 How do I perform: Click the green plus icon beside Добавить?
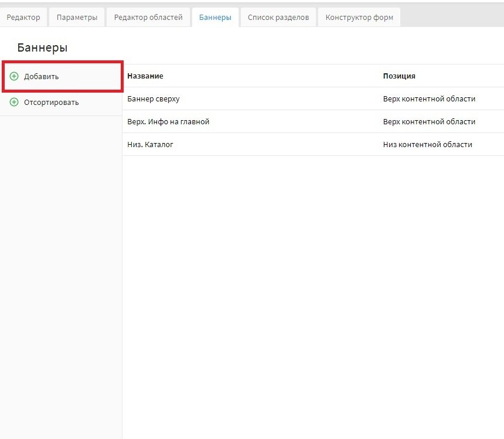click(14, 76)
